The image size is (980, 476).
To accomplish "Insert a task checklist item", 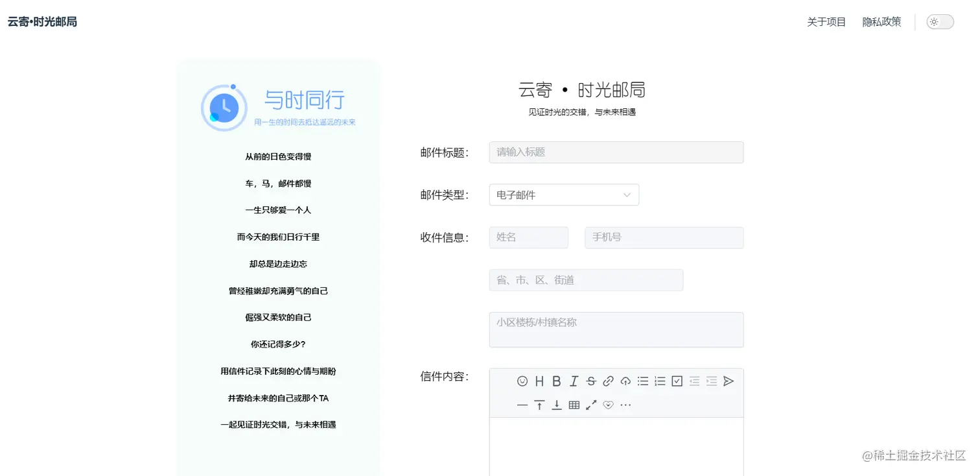I will 677,381.
